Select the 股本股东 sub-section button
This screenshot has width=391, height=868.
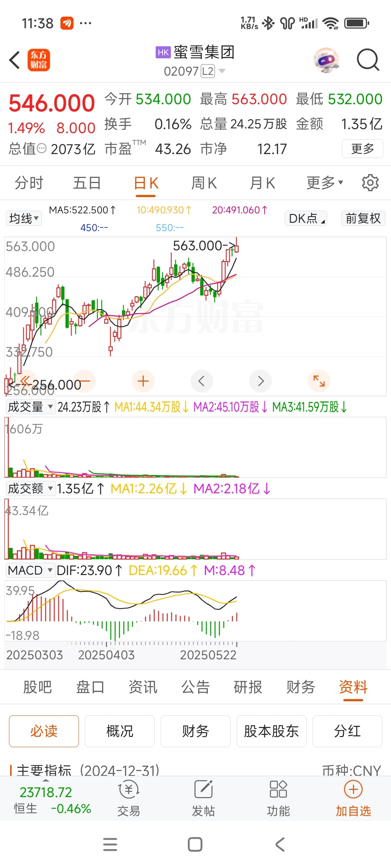pos(272,731)
